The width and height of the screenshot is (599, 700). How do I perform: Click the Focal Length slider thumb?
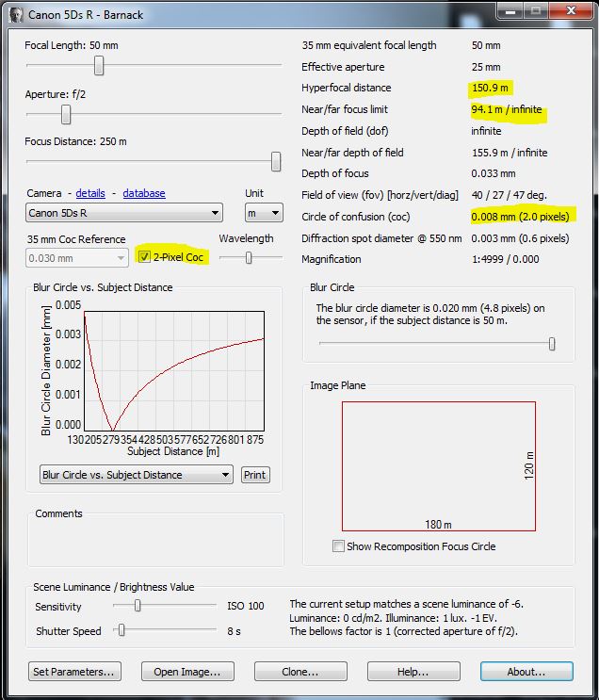coord(99,65)
